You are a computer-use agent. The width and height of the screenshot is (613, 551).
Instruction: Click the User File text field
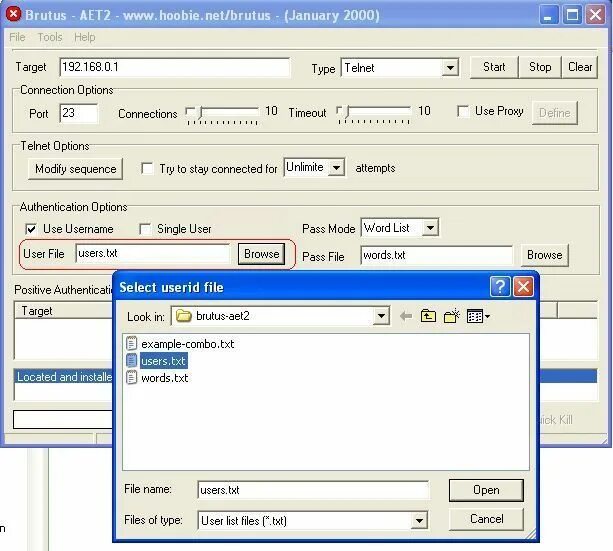click(153, 254)
